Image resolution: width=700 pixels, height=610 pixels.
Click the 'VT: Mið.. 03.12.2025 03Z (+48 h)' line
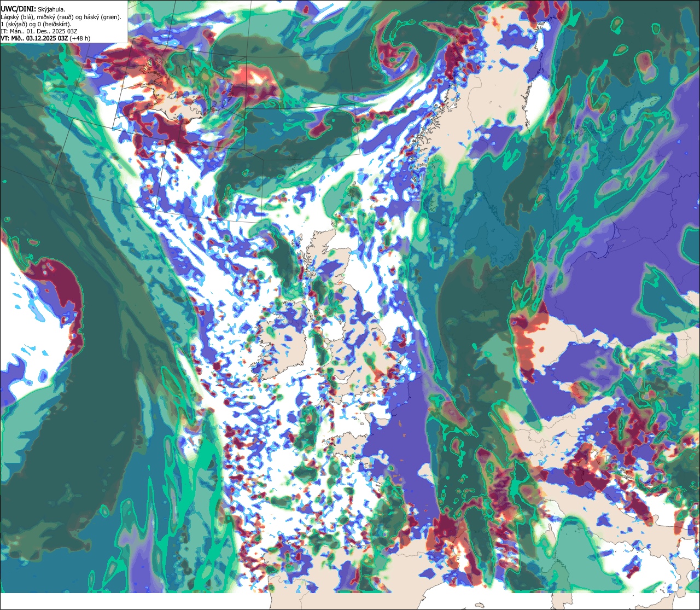(x=45, y=38)
